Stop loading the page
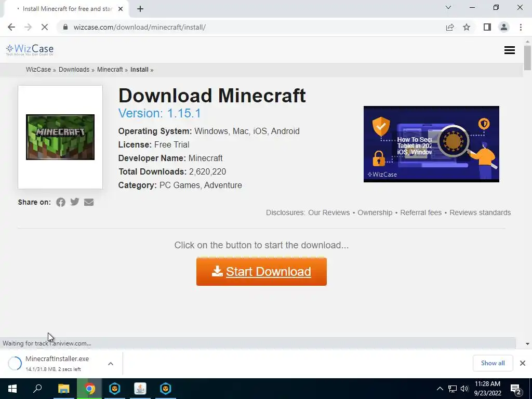 (x=45, y=27)
